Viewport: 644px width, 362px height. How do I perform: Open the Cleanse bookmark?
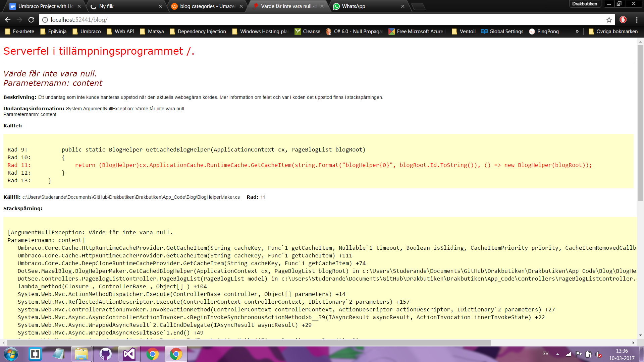coord(308,32)
